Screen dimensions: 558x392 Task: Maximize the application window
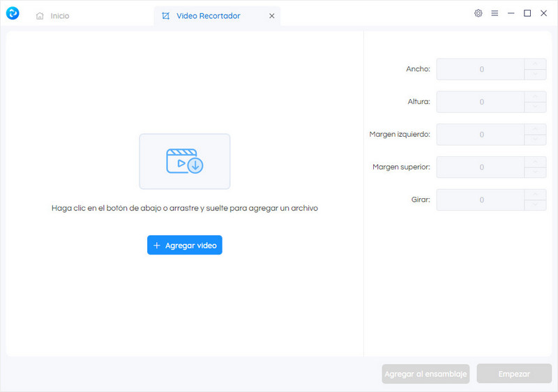[x=527, y=13]
